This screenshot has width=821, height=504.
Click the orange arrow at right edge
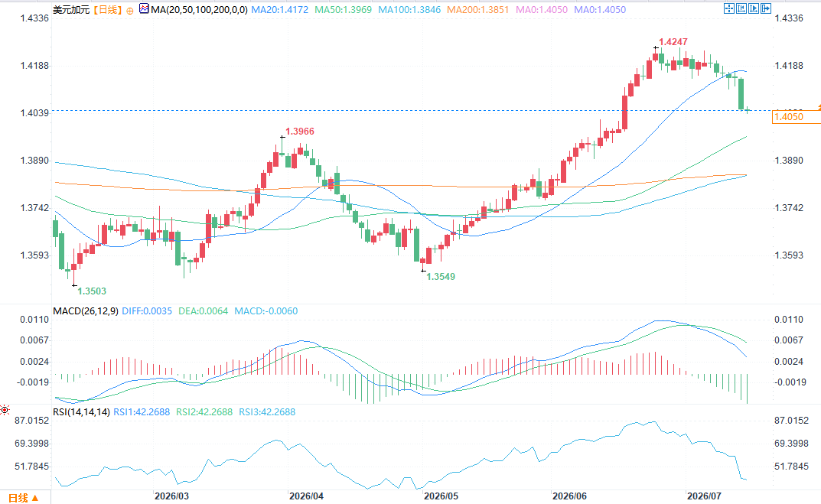(x=819, y=107)
